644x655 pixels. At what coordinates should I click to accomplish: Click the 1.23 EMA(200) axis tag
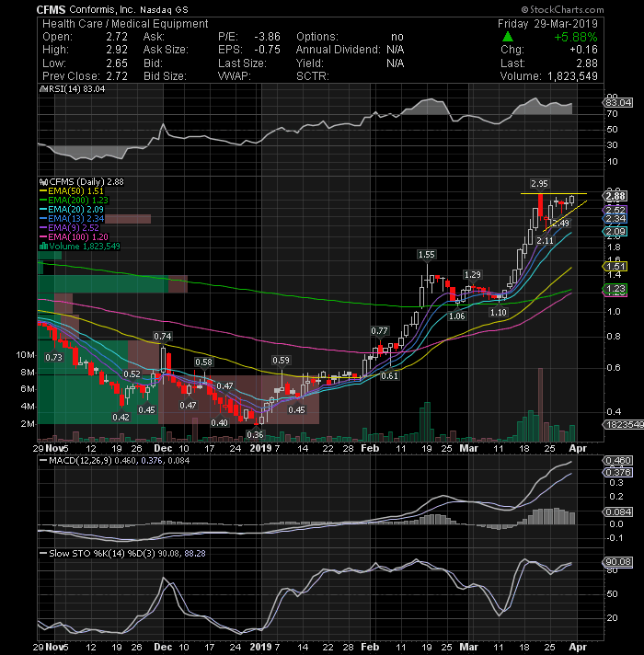[615, 288]
